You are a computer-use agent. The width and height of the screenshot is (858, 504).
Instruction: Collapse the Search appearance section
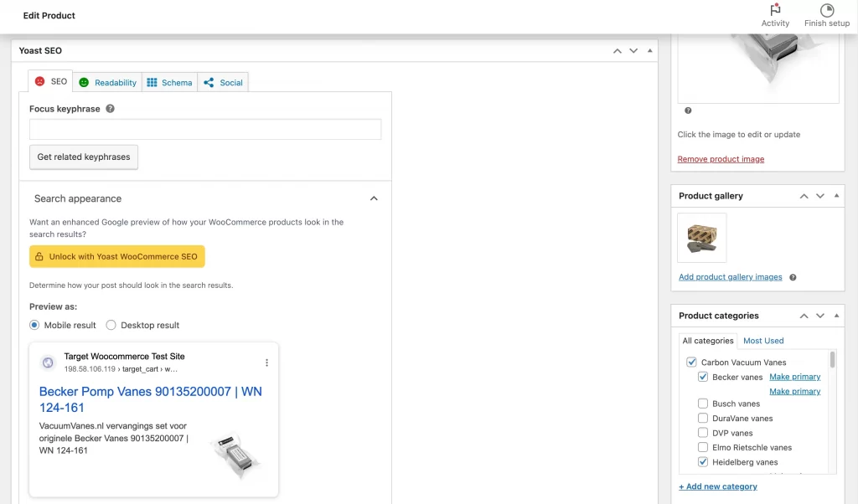374,198
